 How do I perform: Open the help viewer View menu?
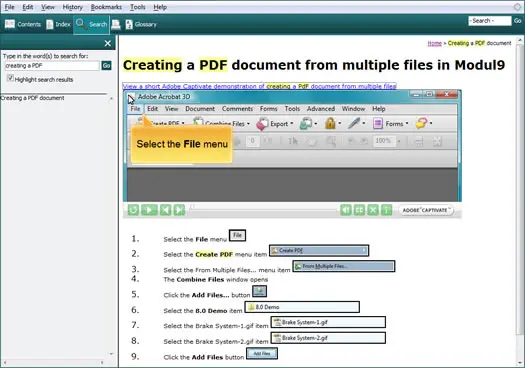[x=48, y=7]
